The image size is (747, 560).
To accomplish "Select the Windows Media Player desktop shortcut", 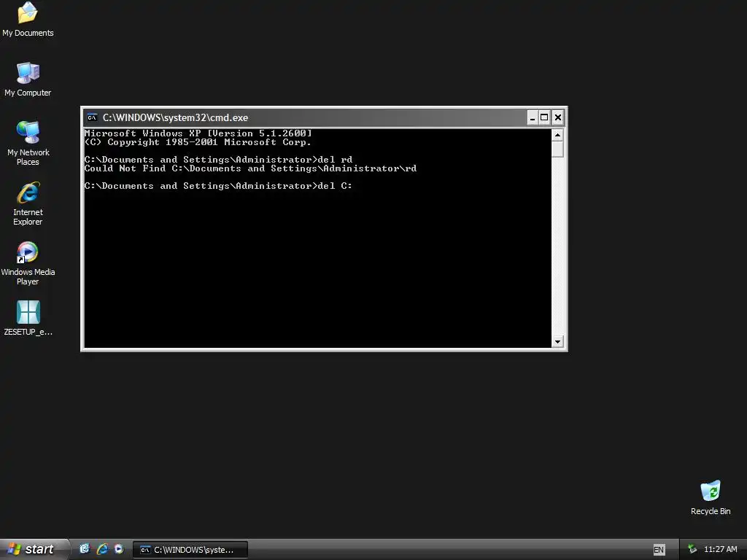I will coord(28,263).
